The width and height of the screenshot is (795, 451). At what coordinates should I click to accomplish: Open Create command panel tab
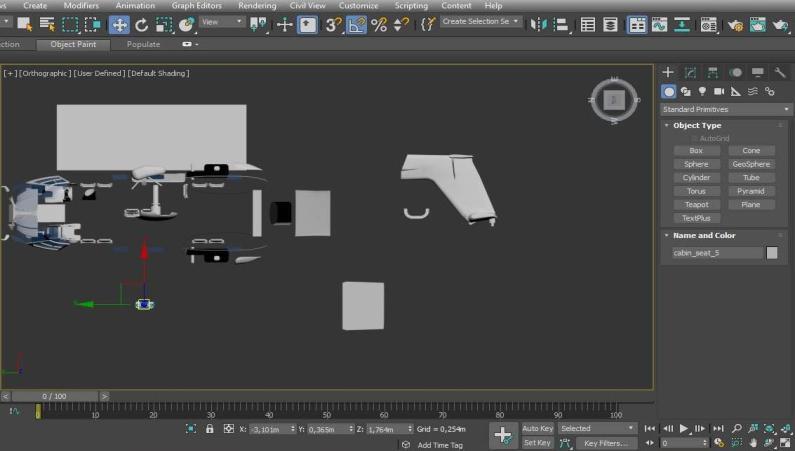pos(668,72)
